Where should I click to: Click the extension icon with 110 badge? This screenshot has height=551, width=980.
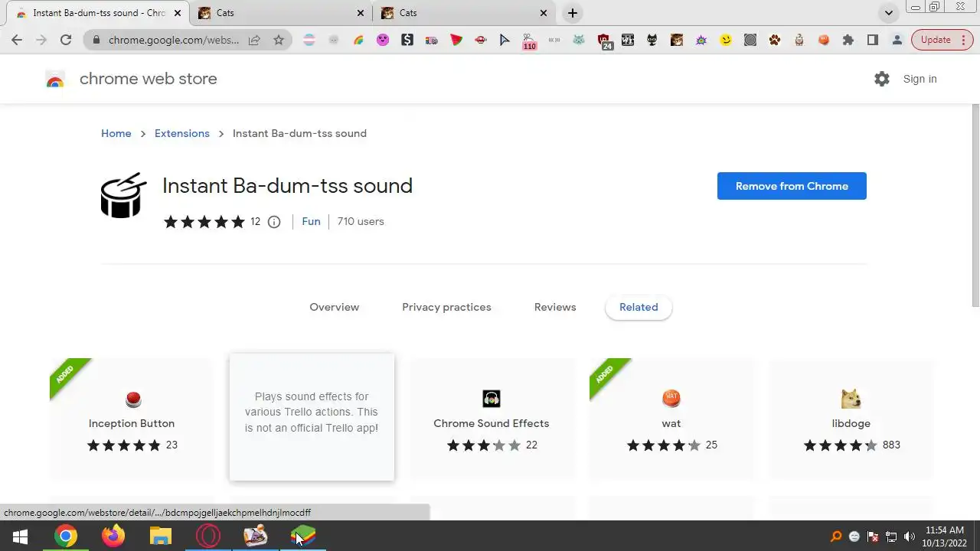click(530, 41)
